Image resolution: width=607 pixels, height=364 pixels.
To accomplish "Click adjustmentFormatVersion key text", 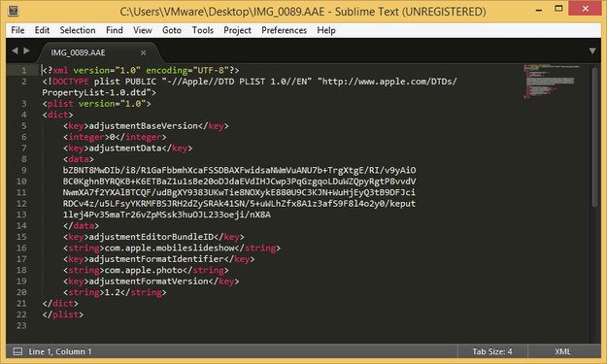I will (x=149, y=281).
